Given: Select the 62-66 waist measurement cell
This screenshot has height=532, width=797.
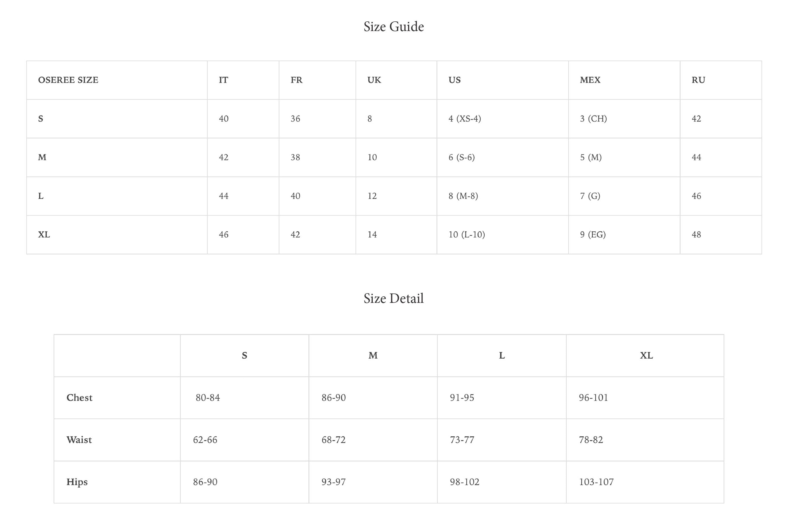Looking at the screenshot, I should (244, 440).
